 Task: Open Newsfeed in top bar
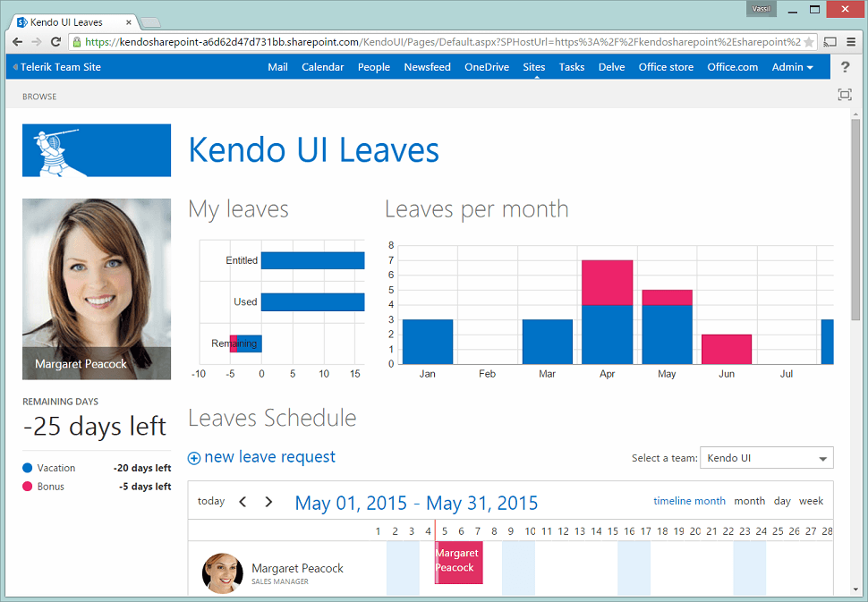pos(428,67)
